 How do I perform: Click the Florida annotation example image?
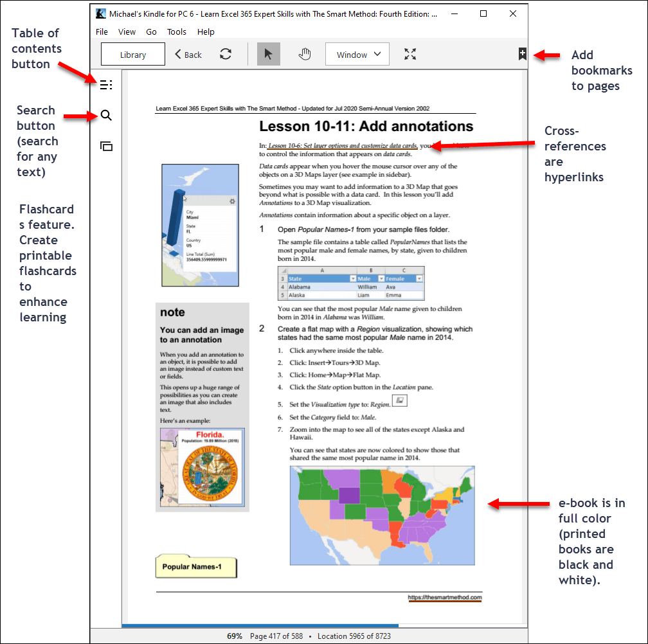coord(203,467)
